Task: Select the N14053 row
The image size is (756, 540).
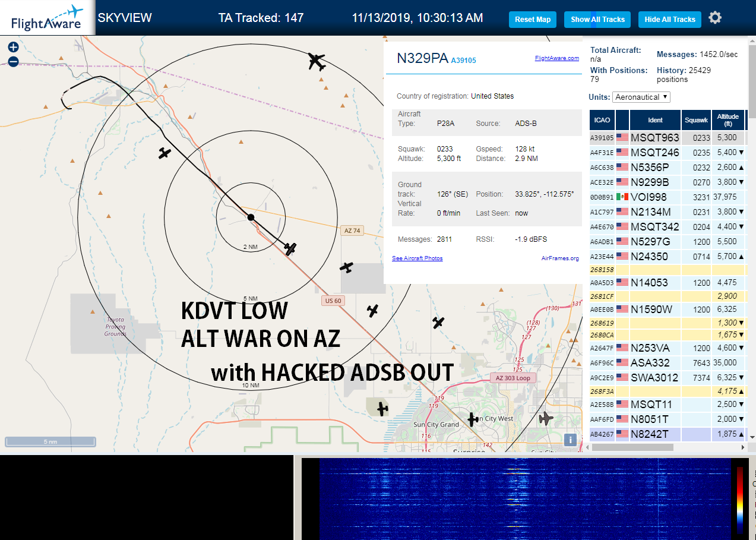Action: [668, 283]
